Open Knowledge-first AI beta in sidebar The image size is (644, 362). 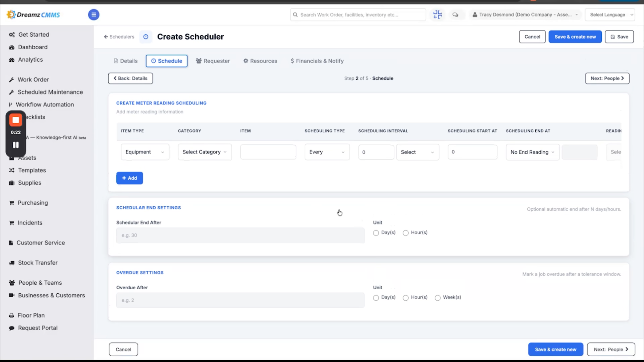(x=56, y=138)
